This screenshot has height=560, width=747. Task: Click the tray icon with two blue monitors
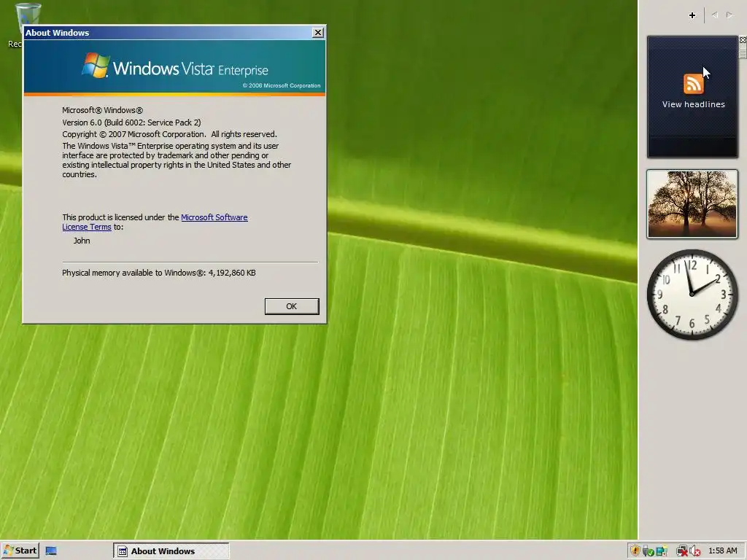pos(661,551)
